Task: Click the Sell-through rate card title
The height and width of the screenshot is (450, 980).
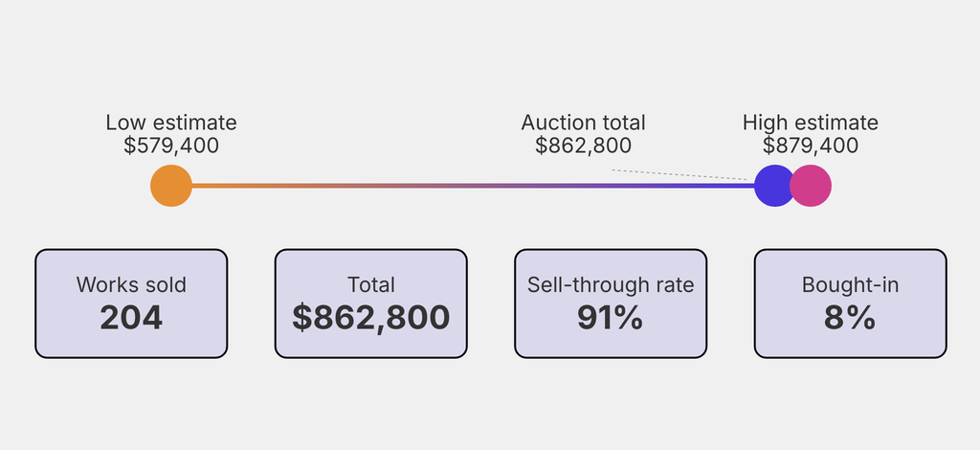Action: click(611, 284)
